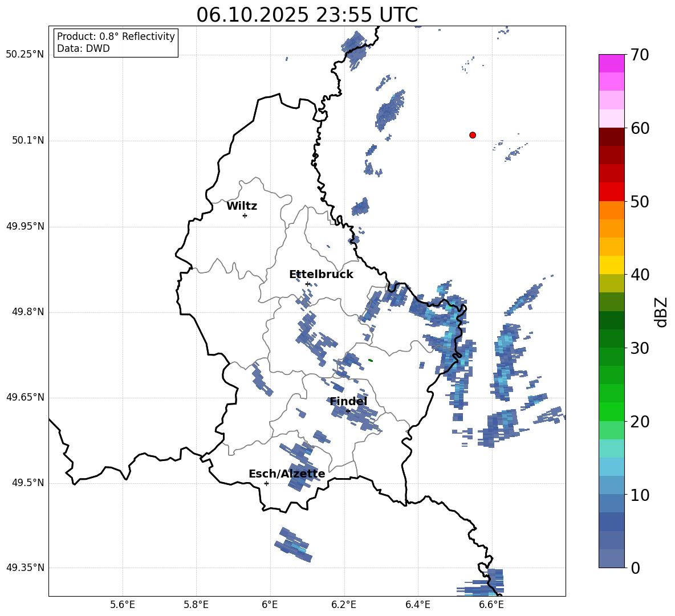This screenshot has height=616, width=675.
Task: Click the 20 tick on colorbar
Action: (640, 421)
